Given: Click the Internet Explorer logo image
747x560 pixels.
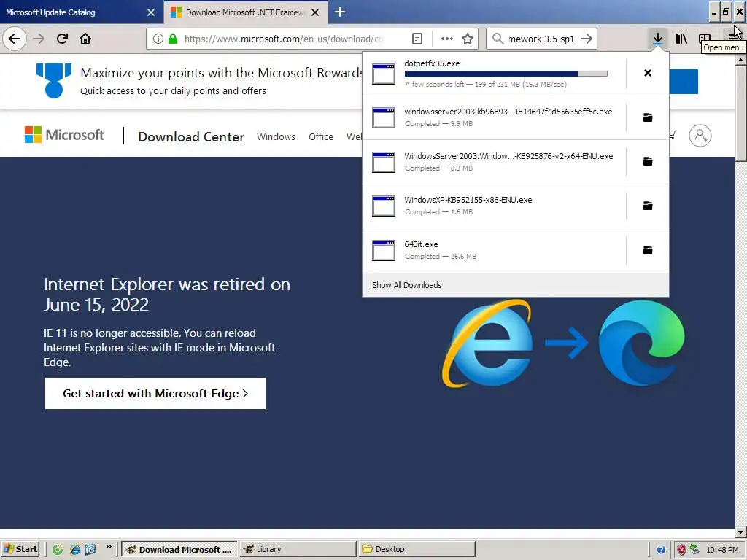Looking at the screenshot, I should tap(487, 343).
